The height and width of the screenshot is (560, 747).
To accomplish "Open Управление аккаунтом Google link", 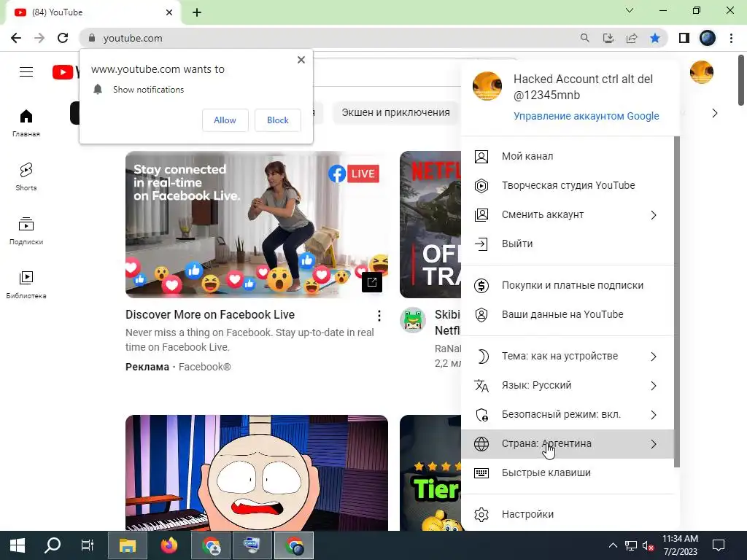I will click(586, 116).
